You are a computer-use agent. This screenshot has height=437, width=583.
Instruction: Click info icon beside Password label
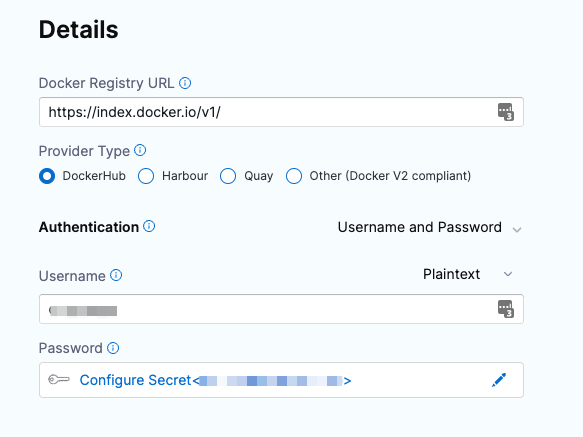(x=113, y=348)
